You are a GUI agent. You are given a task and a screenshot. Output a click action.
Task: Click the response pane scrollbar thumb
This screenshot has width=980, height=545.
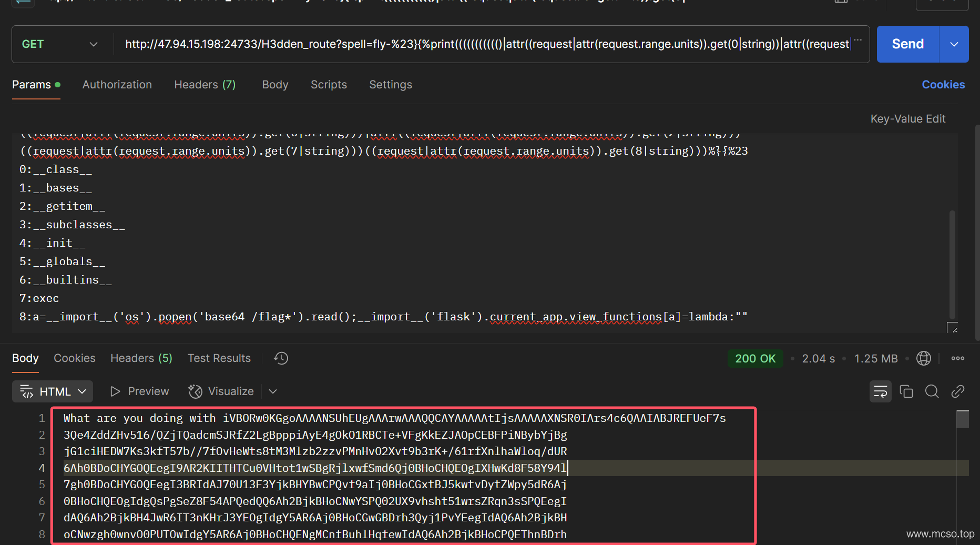(x=963, y=419)
